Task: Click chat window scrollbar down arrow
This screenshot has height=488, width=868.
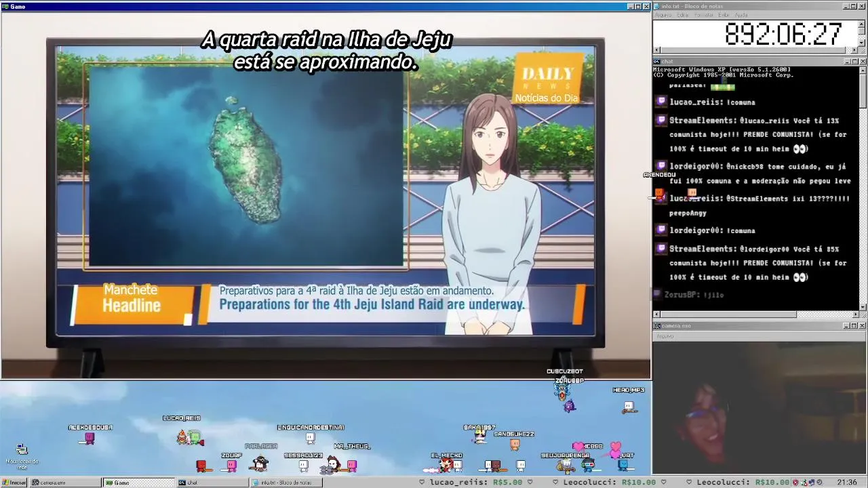Action: [x=863, y=307]
